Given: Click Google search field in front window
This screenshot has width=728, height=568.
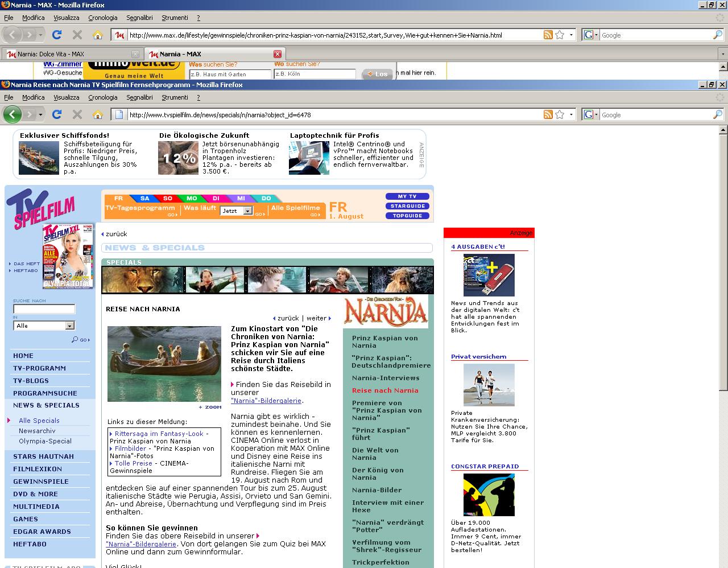Looking at the screenshot, I should [x=655, y=114].
